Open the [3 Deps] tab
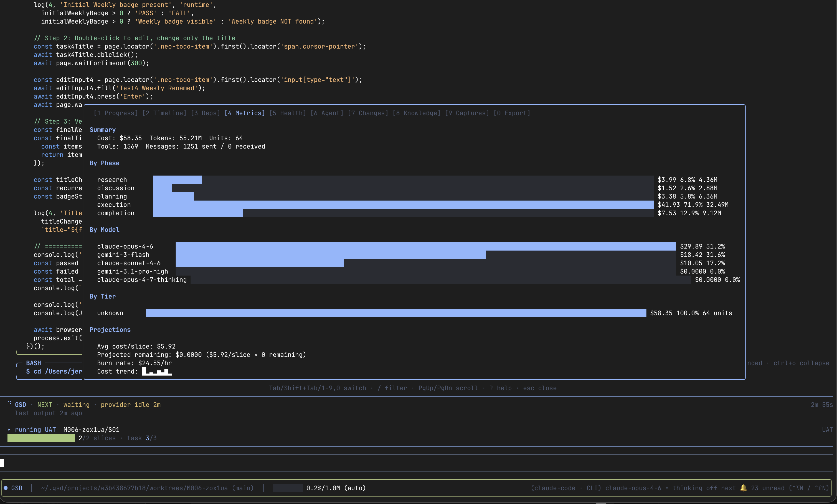Image resolution: width=837 pixels, height=504 pixels. click(205, 113)
